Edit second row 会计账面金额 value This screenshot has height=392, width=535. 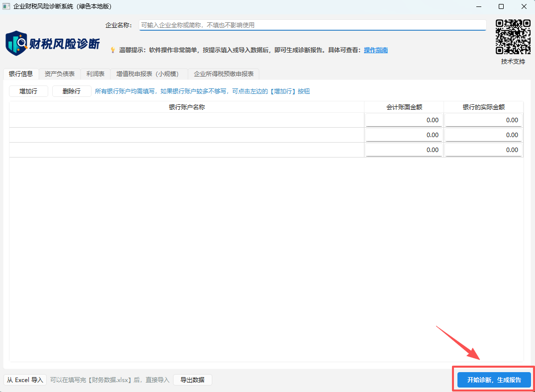tap(404, 135)
